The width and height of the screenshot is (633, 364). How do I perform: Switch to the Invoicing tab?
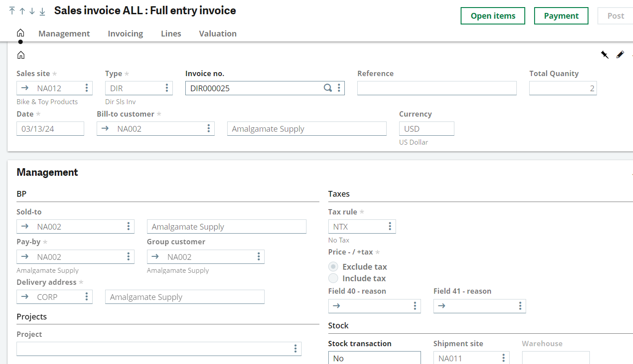pos(125,34)
